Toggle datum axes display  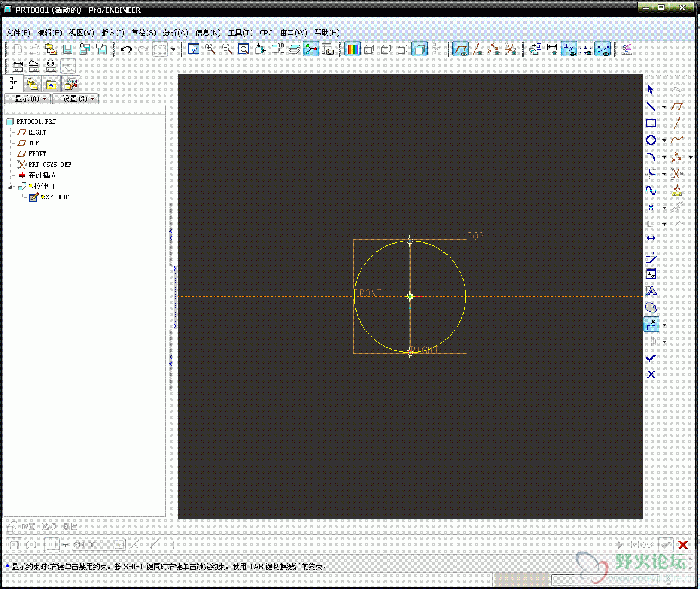click(477, 49)
